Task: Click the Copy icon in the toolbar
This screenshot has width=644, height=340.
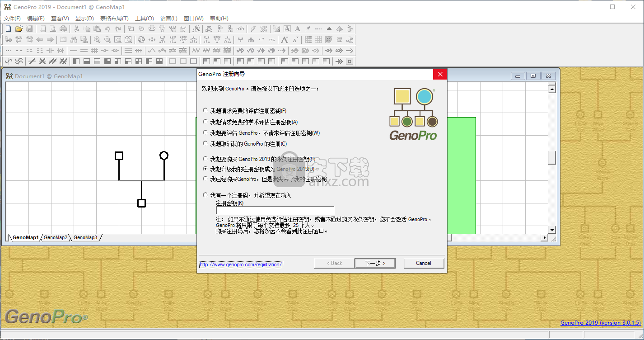Action: tap(87, 28)
